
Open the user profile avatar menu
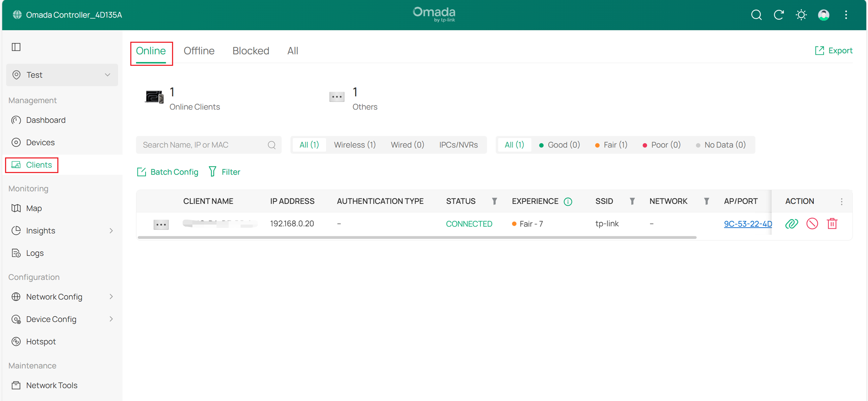[823, 15]
